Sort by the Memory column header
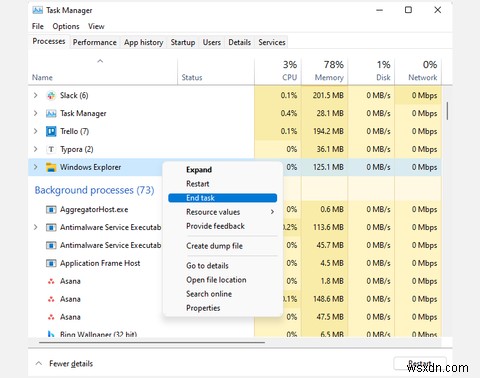 point(324,71)
